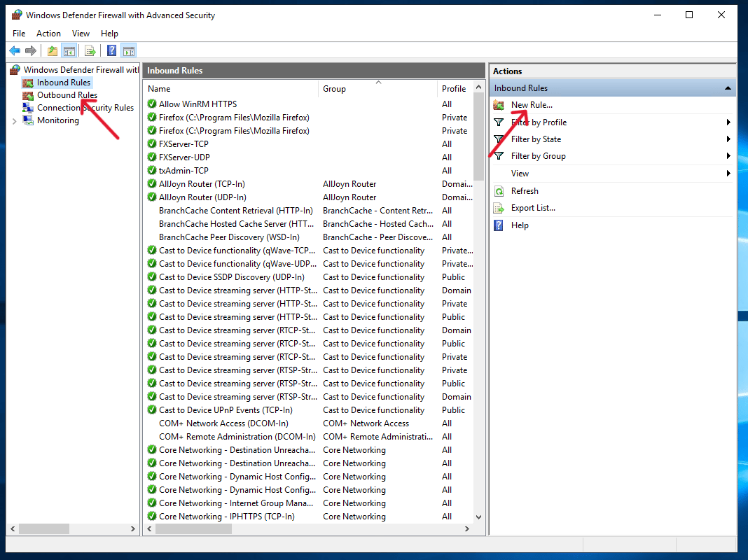Select the Windows Defender Firewall root tree node
Viewport: 748px width, 560px height.
coord(81,70)
